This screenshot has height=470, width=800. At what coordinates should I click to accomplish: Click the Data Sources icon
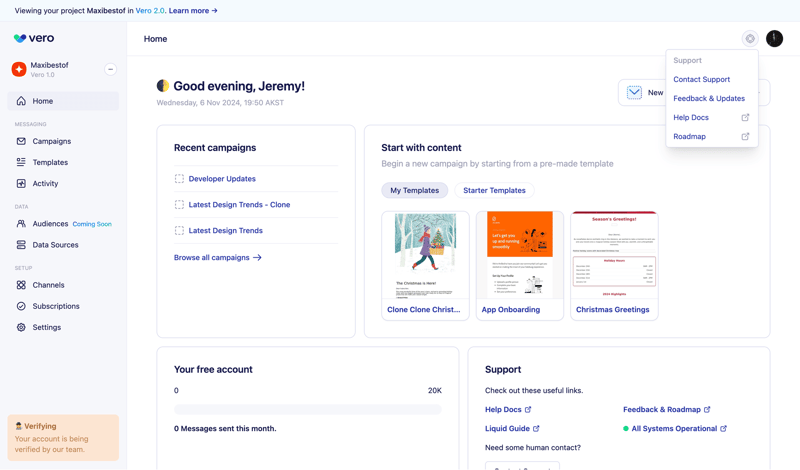21,245
